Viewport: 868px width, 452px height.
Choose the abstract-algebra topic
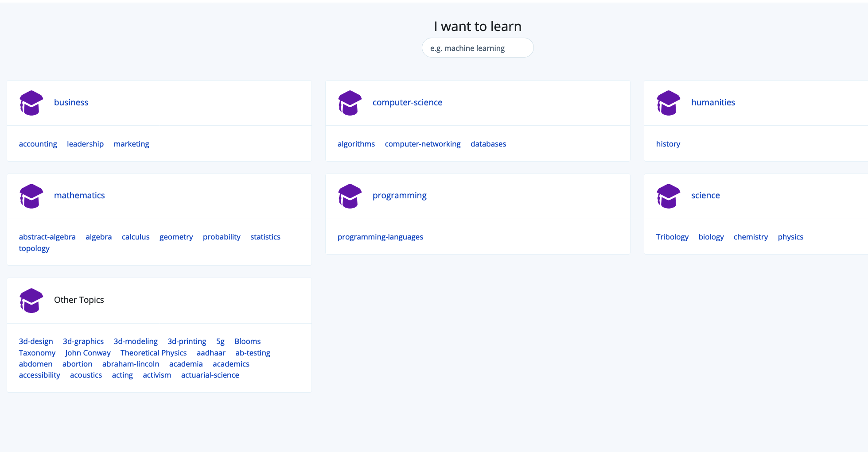[x=47, y=237]
